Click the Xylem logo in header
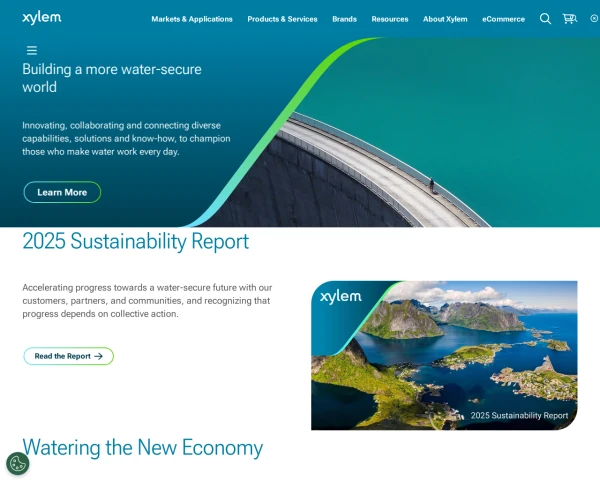The height and width of the screenshot is (480, 600). point(42,18)
